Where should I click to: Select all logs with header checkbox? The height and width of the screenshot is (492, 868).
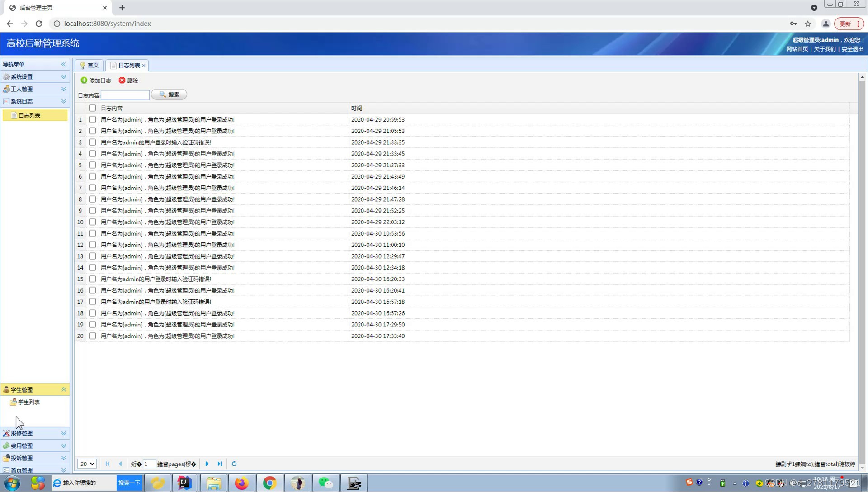pos(92,108)
